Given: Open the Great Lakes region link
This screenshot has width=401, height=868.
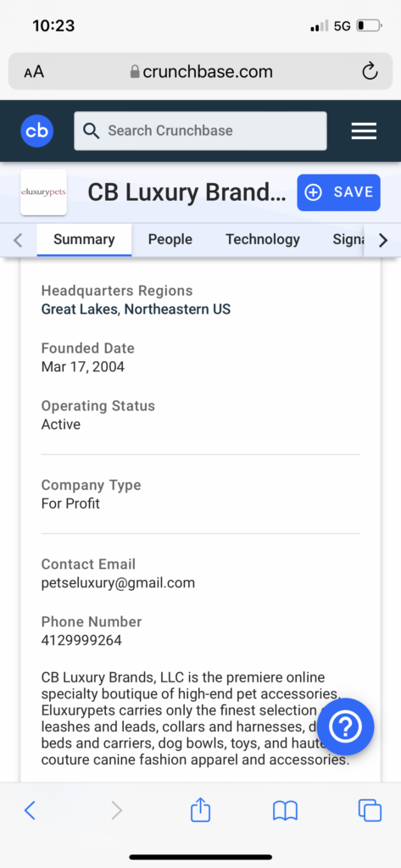Looking at the screenshot, I should coord(80,309).
